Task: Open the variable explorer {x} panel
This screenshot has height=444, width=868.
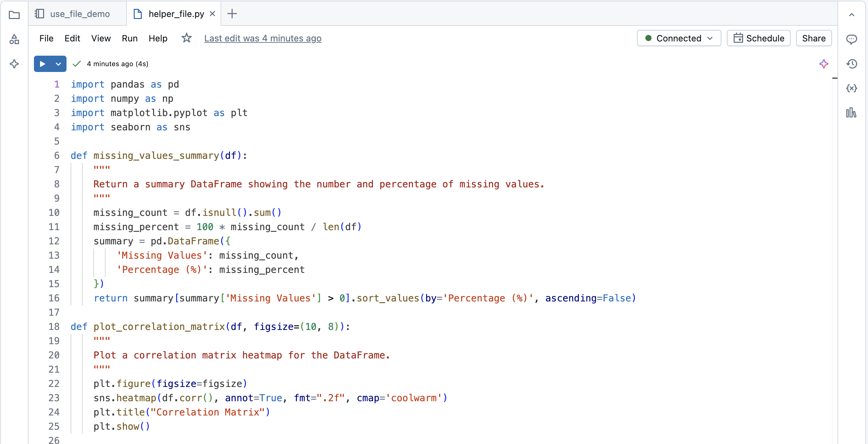Action: 852,88
